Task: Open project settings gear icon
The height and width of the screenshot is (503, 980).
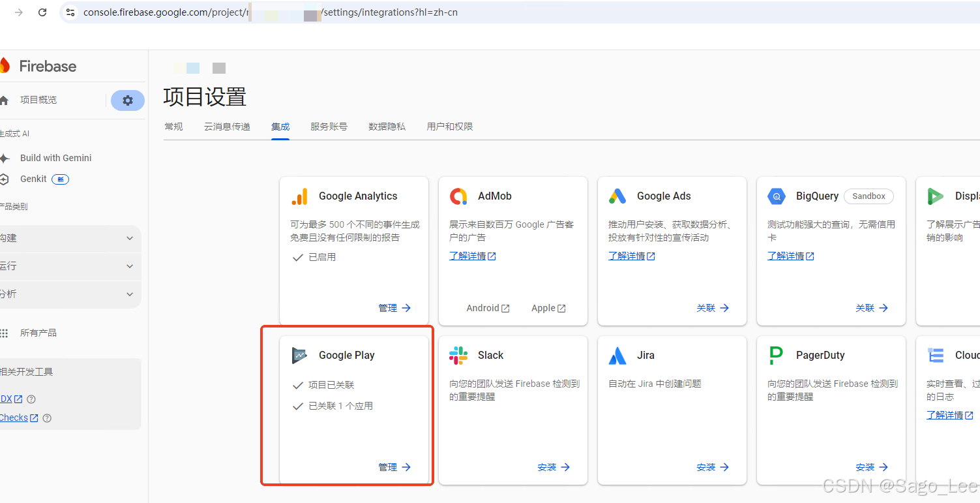Action: [128, 100]
